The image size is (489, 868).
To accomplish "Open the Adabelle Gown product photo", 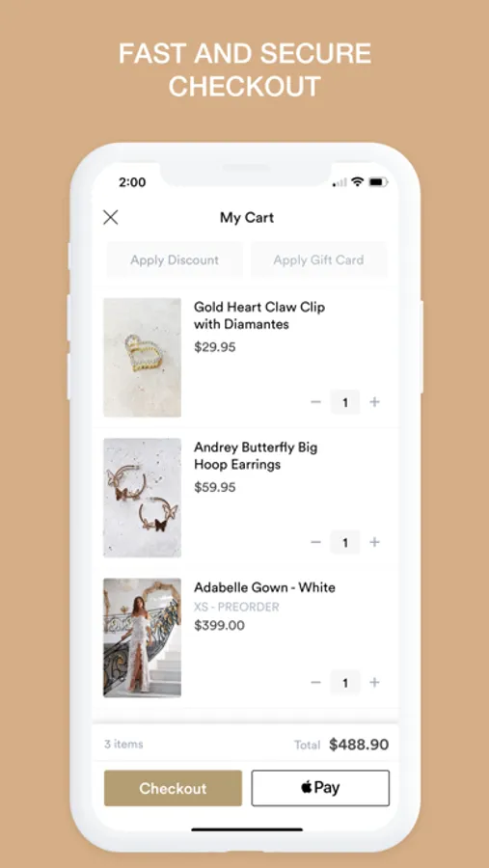I will (x=143, y=637).
